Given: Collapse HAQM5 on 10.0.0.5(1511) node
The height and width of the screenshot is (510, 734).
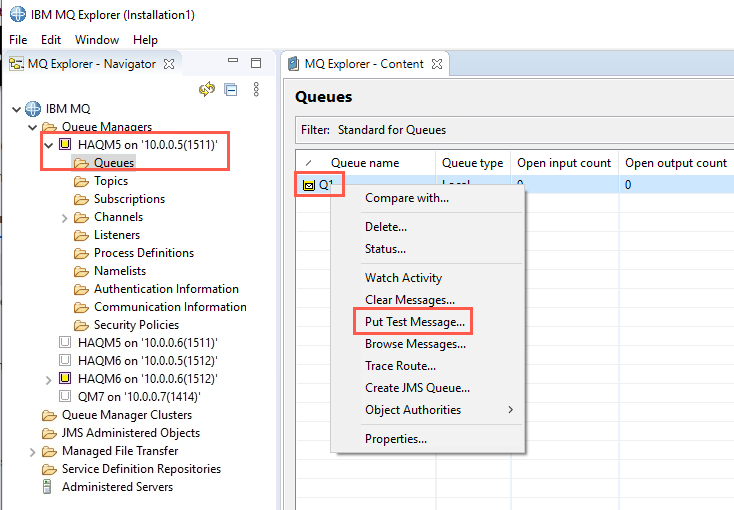Looking at the screenshot, I should tap(49, 145).
